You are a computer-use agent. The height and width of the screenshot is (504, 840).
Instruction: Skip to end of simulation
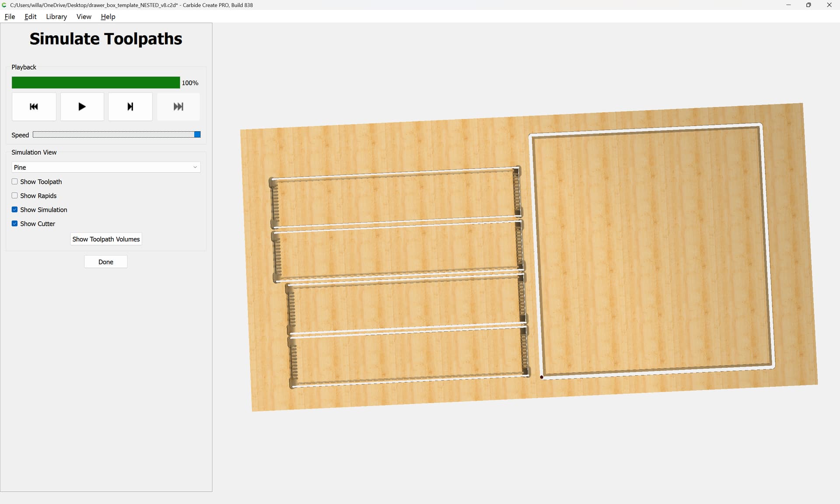pyautogui.click(x=178, y=106)
